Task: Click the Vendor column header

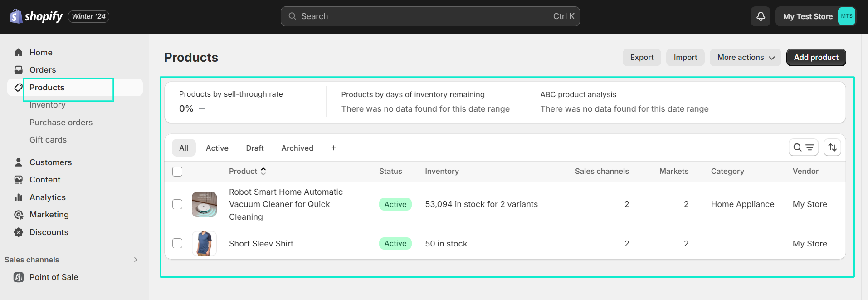Action: tap(805, 171)
